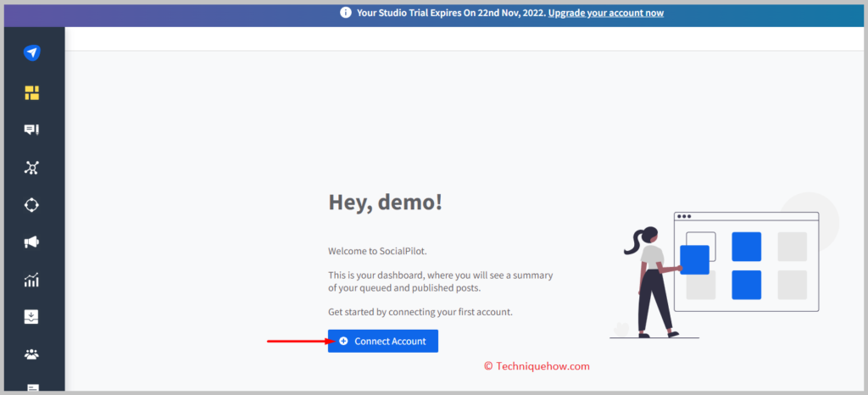Image resolution: width=868 pixels, height=395 pixels.
Task: Open the Accounts network icon in sidebar
Action: click(31, 168)
